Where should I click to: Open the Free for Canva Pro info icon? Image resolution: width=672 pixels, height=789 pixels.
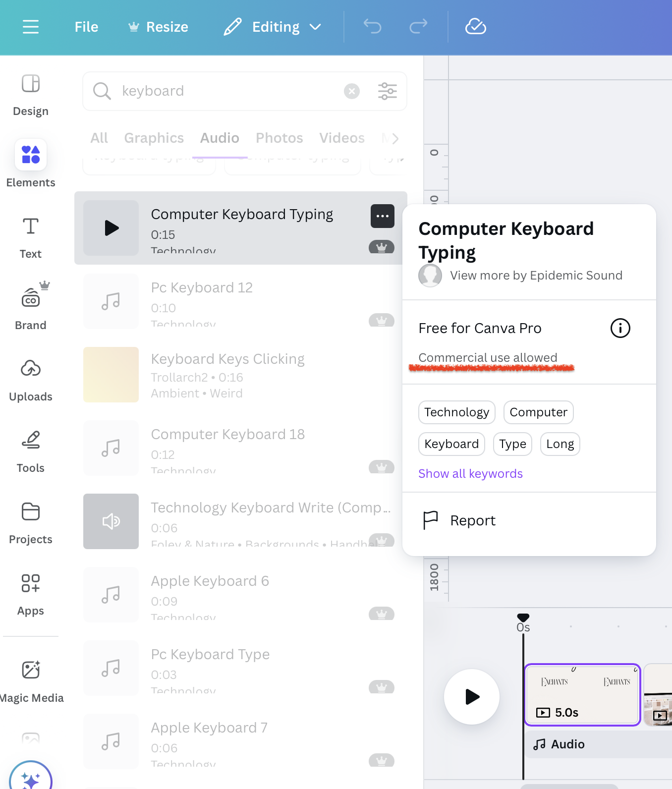(x=620, y=328)
